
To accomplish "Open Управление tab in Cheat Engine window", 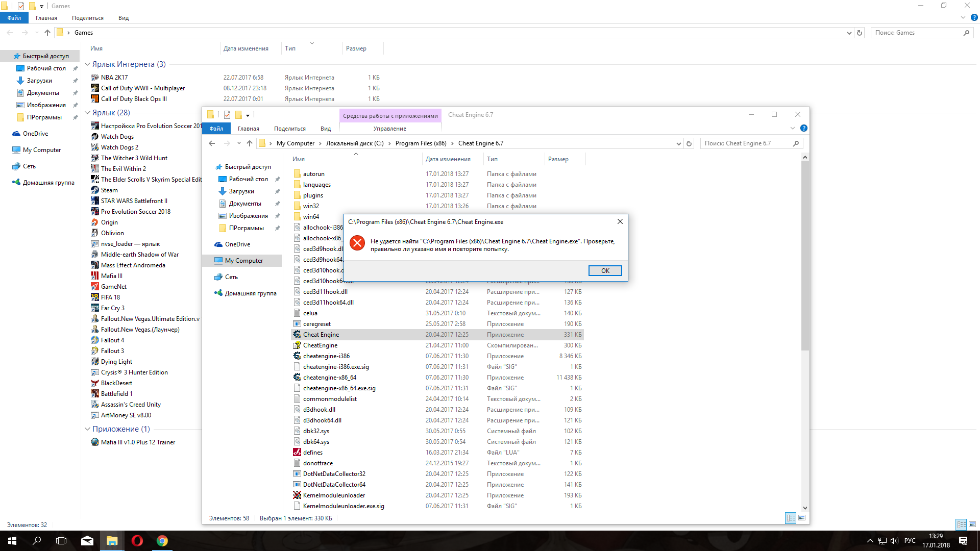I will 390,129.
